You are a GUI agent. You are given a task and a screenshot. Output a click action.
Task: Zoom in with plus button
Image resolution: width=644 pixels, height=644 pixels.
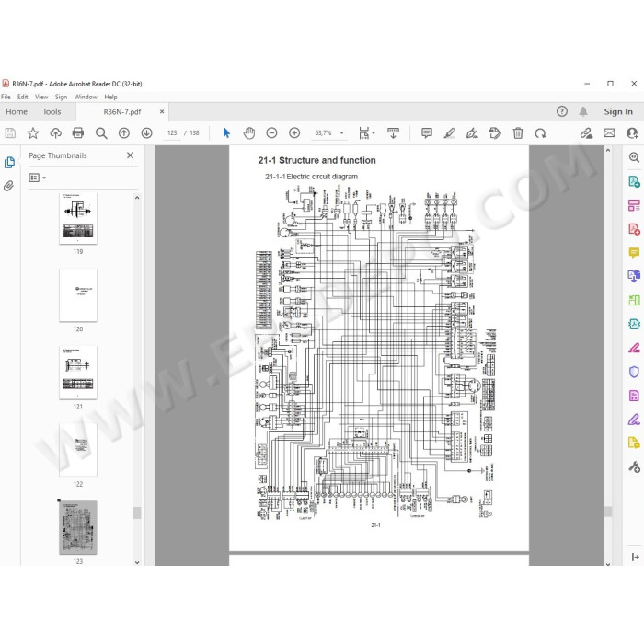pyautogui.click(x=294, y=133)
